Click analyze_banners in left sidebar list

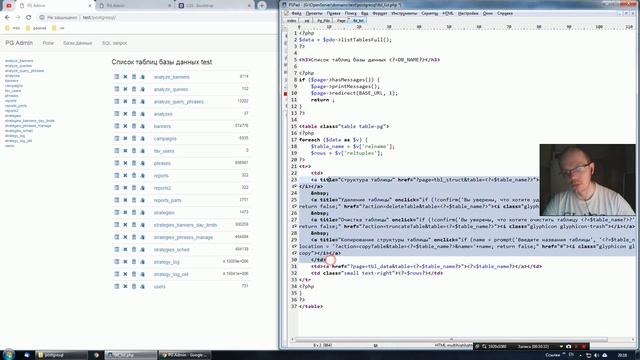coord(19,61)
